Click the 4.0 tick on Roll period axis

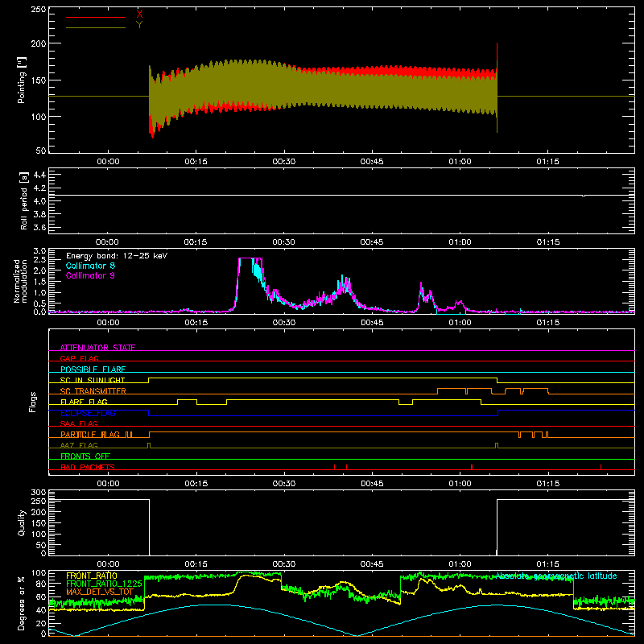[39, 200]
